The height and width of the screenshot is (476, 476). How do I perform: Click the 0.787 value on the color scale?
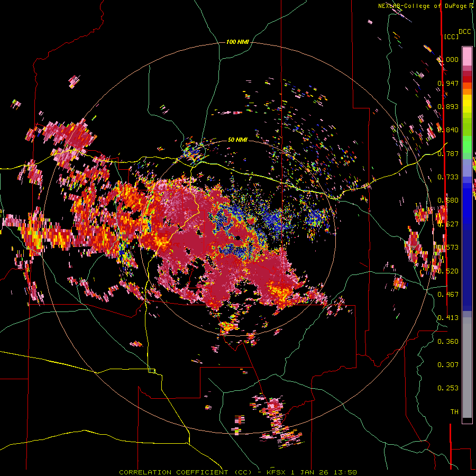(x=448, y=153)
